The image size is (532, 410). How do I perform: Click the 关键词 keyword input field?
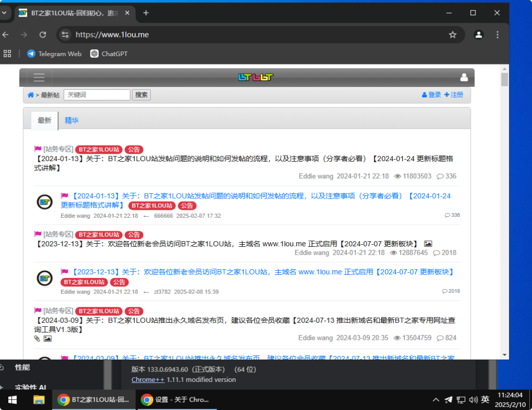(97, 95)
